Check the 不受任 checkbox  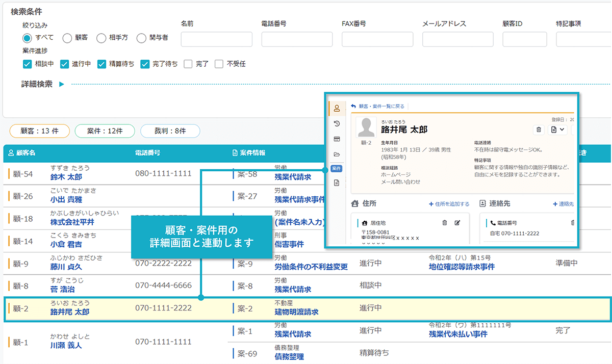pos(219,64)
